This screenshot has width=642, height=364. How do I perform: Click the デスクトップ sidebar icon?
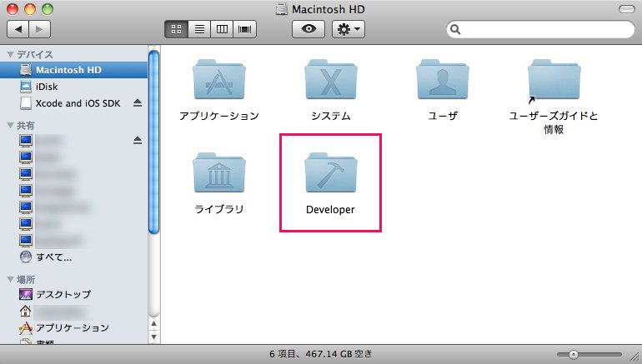pos(25,294)
